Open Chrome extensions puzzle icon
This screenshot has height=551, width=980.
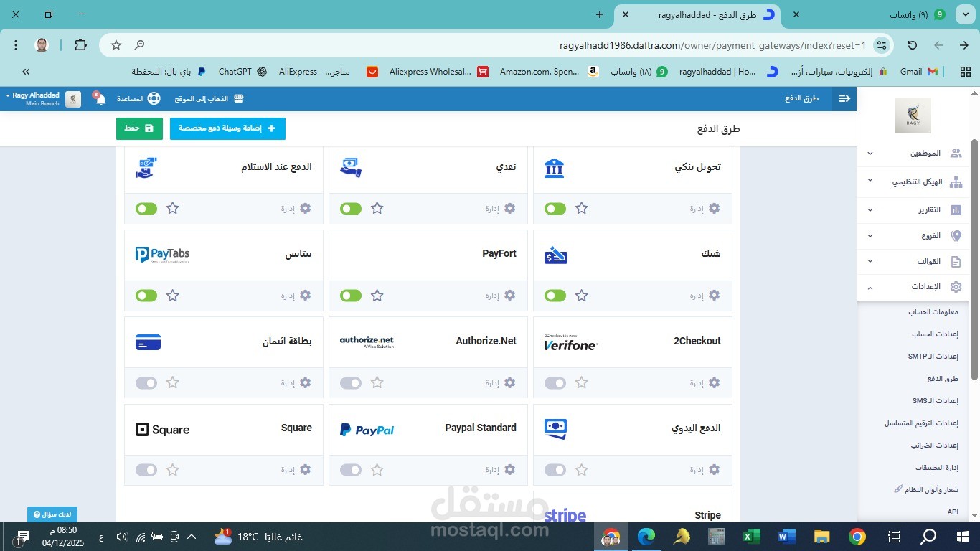coord(80,45)
